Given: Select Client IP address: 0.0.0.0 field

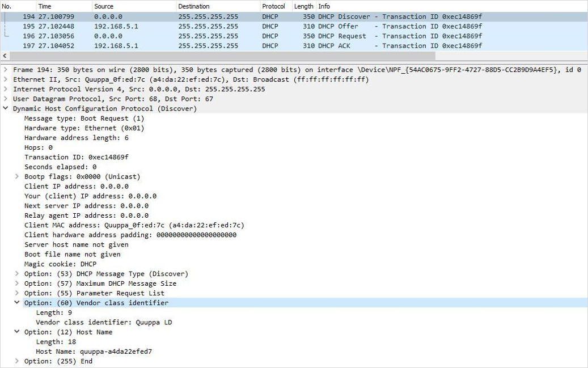Looking at the screenshot, I should [x=76, y=186].
